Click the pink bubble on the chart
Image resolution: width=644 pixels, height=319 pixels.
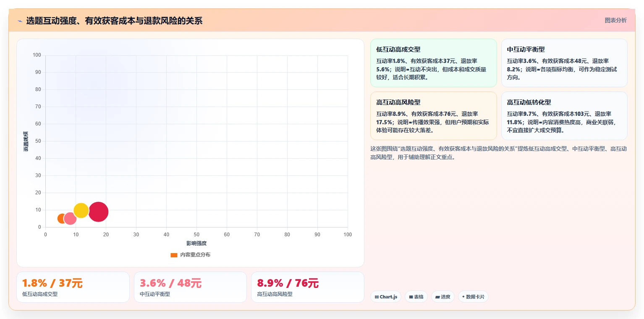coord(70,219)
